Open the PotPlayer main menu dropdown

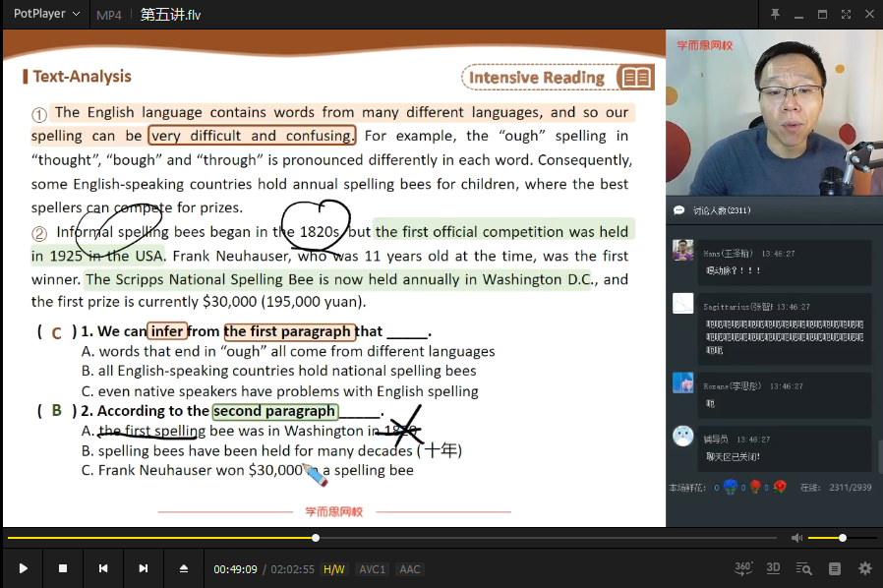46,14
